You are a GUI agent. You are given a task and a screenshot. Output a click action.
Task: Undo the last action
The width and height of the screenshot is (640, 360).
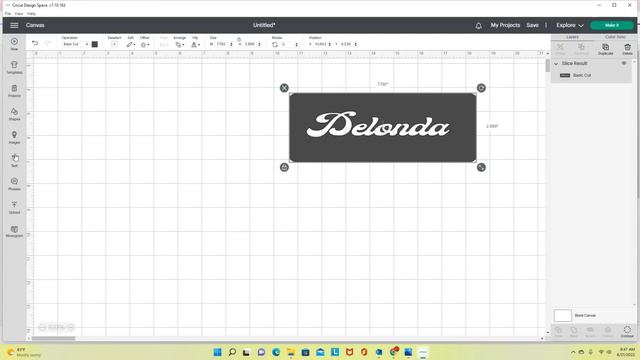[35, 43]
